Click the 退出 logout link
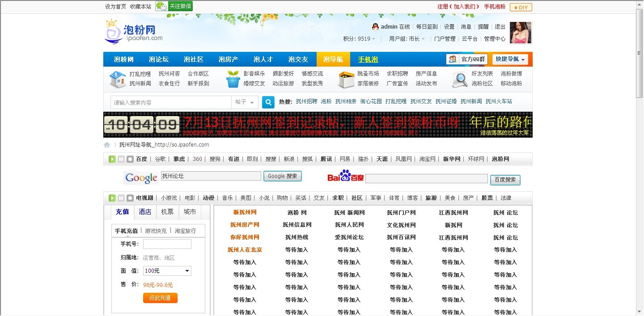 point(500,27)
